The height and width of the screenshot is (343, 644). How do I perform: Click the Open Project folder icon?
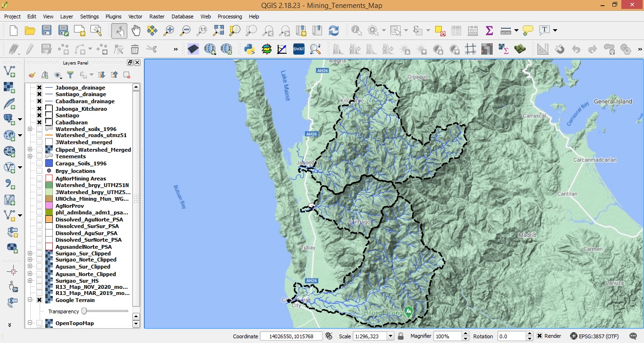click(x=30, y=31)
